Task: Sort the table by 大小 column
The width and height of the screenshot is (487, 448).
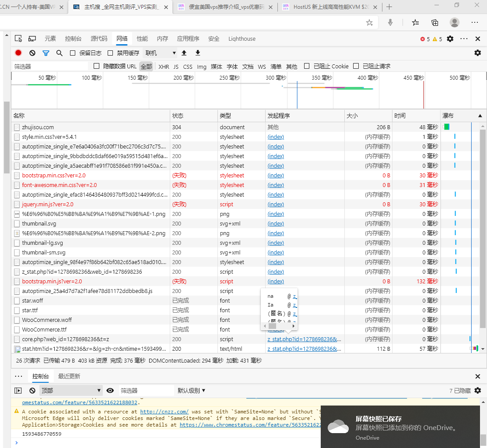Action: coord(368,116)
